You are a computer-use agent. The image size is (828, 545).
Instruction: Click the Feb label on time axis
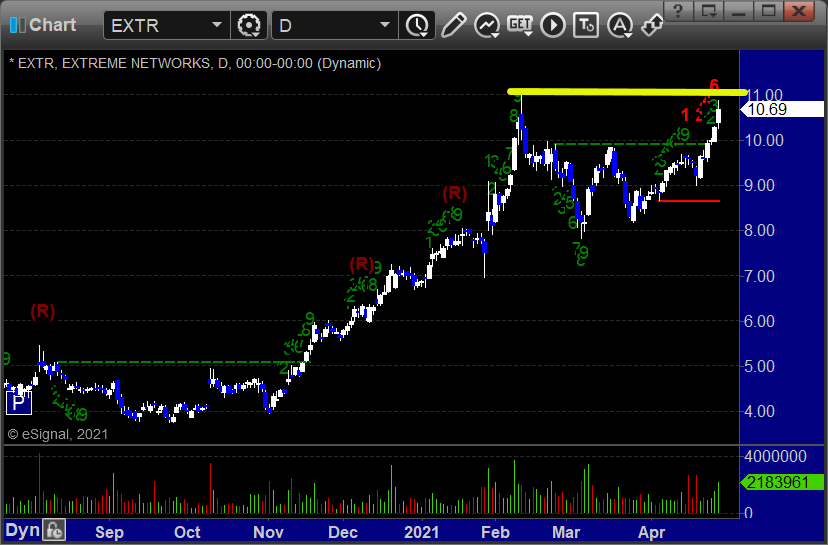pyautogui.click(x=495, y=532)
